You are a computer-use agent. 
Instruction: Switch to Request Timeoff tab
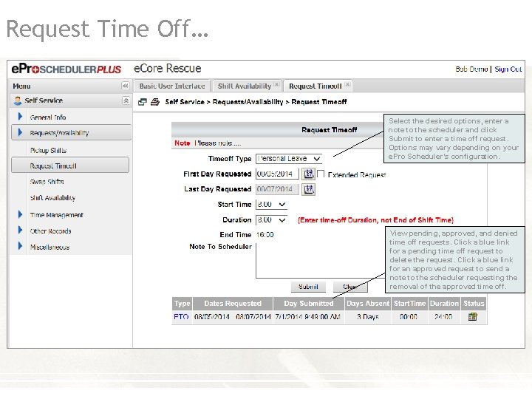(315, 86)
